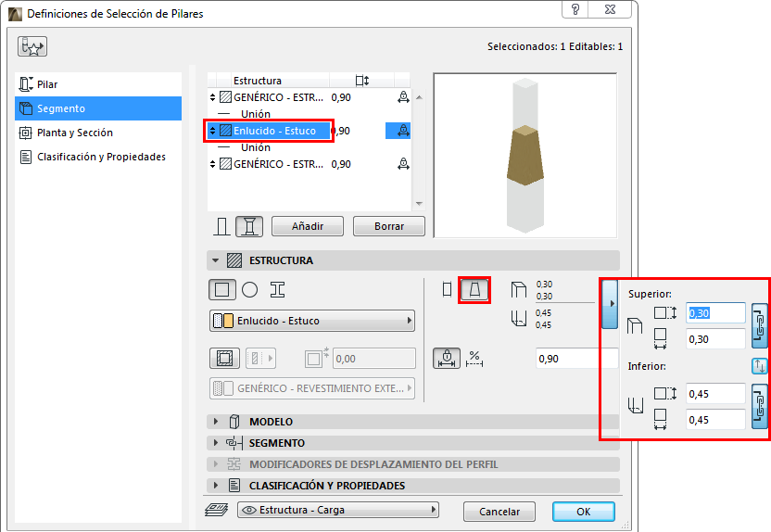771x532 pixels.
Task: Click the OK button
Action: pos(584,512)
